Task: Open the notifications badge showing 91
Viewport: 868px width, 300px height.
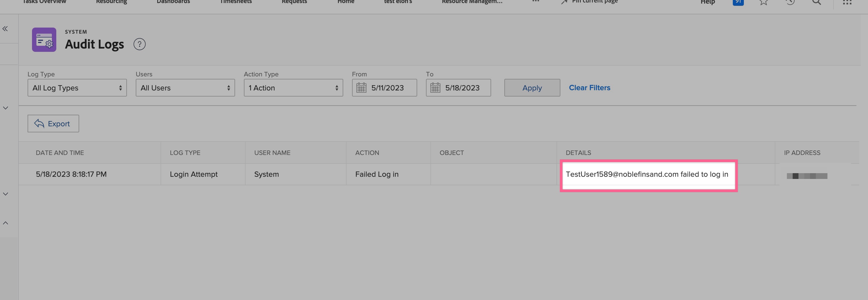Action: click(738, 2)
